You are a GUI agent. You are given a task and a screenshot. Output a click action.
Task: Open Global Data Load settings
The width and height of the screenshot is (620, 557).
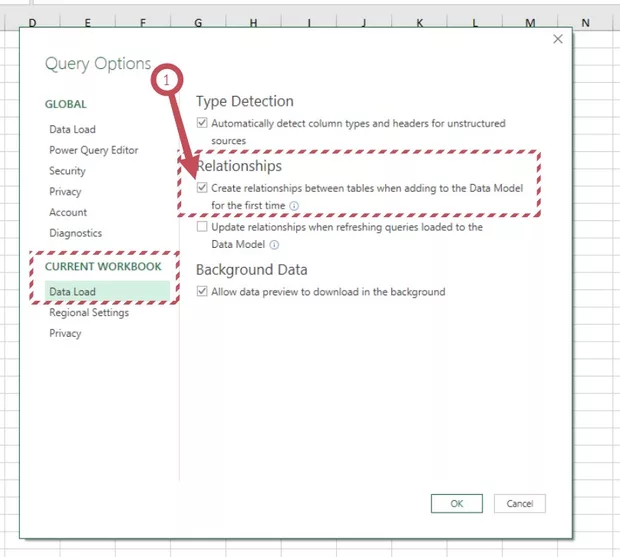[72, 129]
